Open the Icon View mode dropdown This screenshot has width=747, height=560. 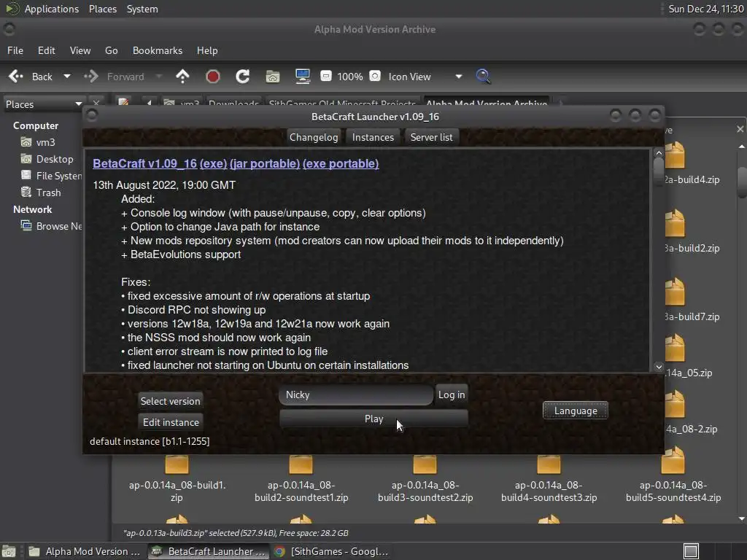tap(425, 77)
